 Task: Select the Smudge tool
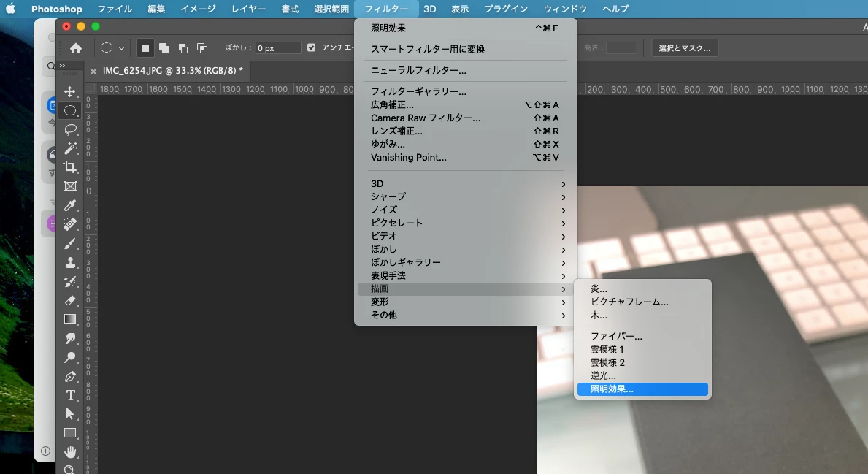click(x=70, y=338)
